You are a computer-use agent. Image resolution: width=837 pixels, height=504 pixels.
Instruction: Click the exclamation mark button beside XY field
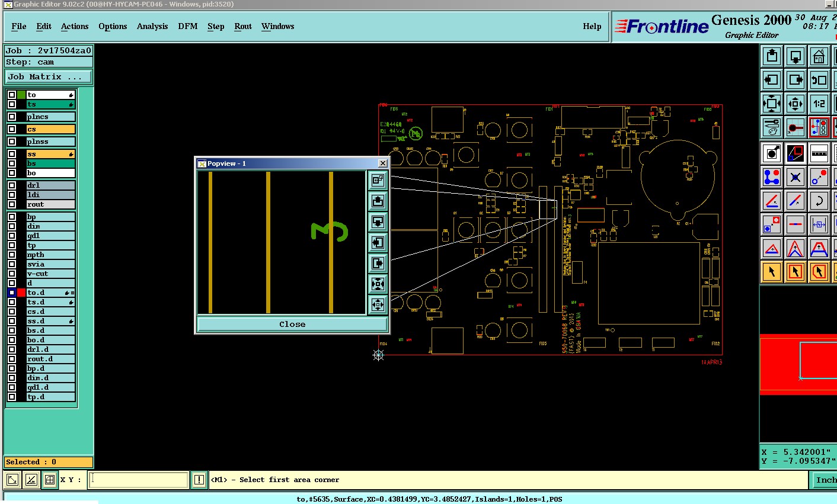(x=199, y=480)
